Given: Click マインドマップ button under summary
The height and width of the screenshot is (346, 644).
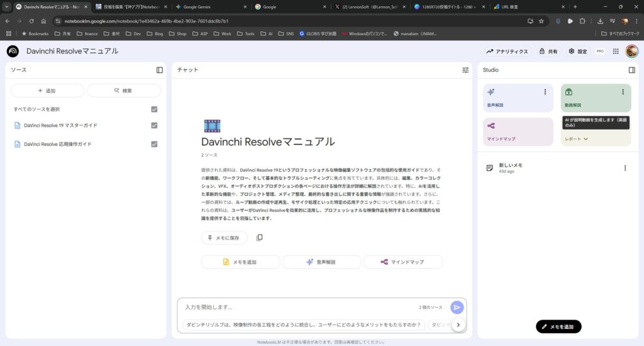Looking at the screenshot, I should [x=403, y=262].
